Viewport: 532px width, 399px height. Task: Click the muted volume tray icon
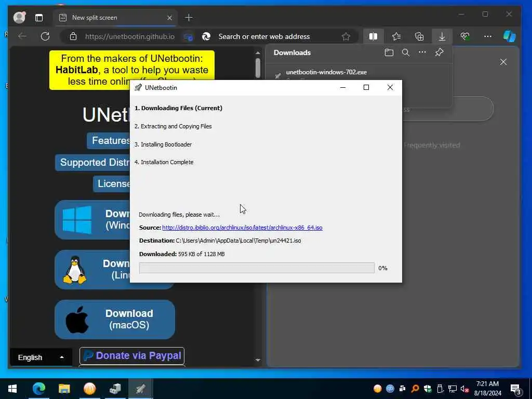464,389
